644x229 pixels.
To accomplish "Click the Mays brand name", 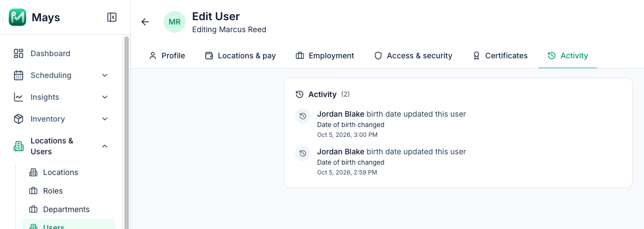I will tap(46, 17).
